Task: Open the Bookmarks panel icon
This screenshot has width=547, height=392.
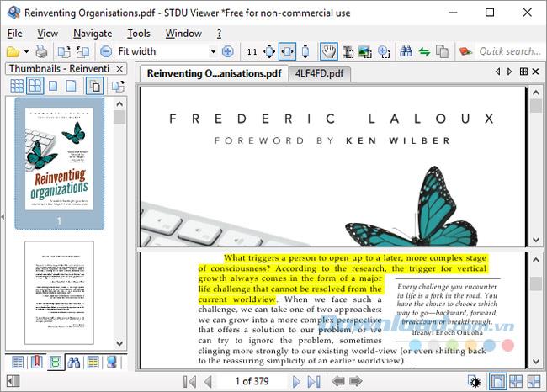Action: click(36, 362)
